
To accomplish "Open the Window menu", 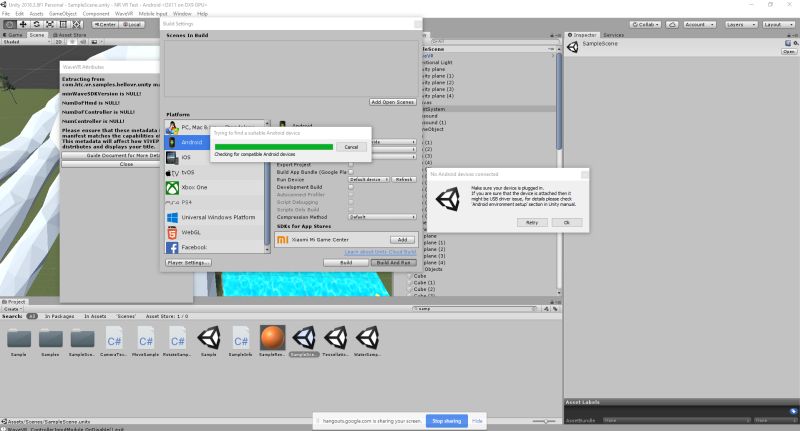I will pyautogui.click(x=182, y=14).
